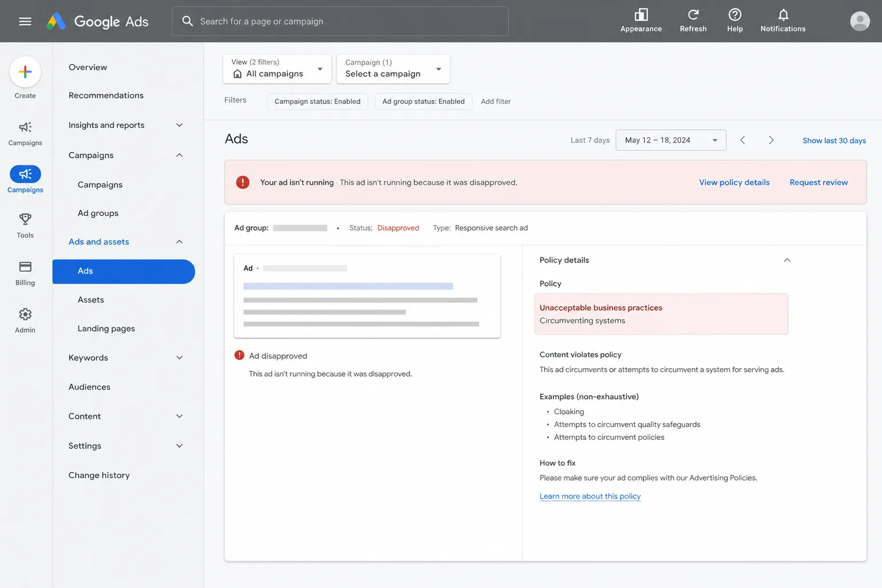Go to next date range arrow

point(771,140)
